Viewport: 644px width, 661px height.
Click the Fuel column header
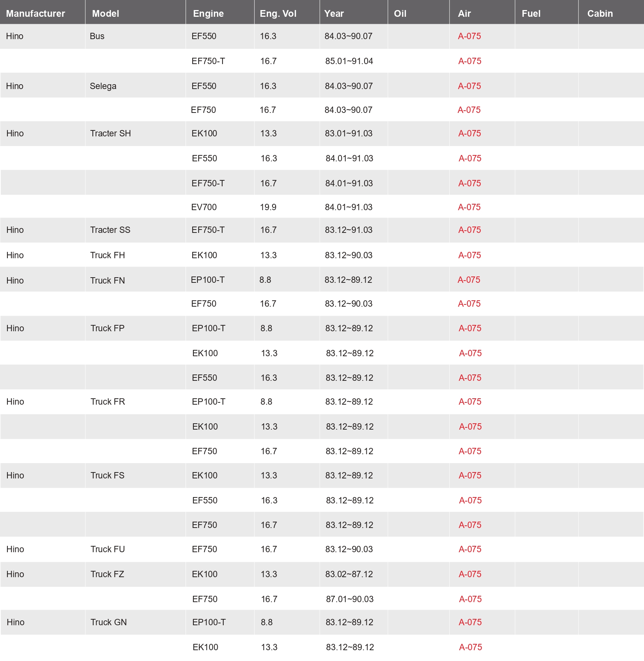531,13
